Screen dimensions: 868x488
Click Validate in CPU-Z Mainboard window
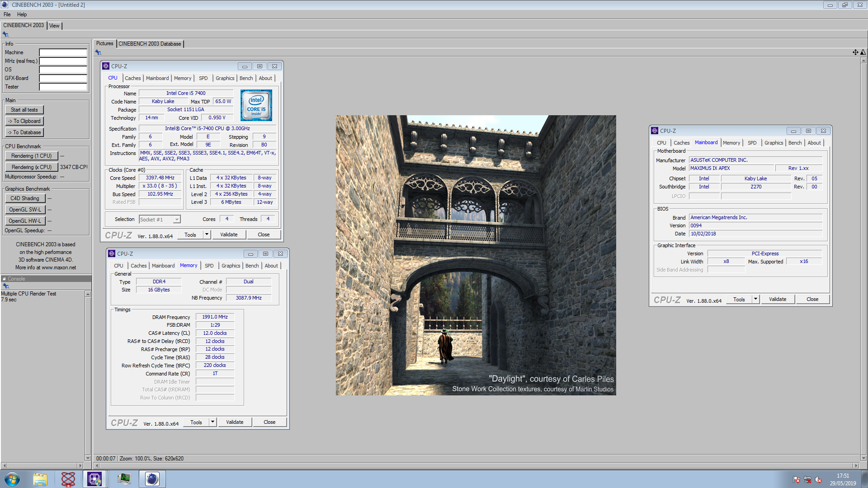[x=778, y=299]
